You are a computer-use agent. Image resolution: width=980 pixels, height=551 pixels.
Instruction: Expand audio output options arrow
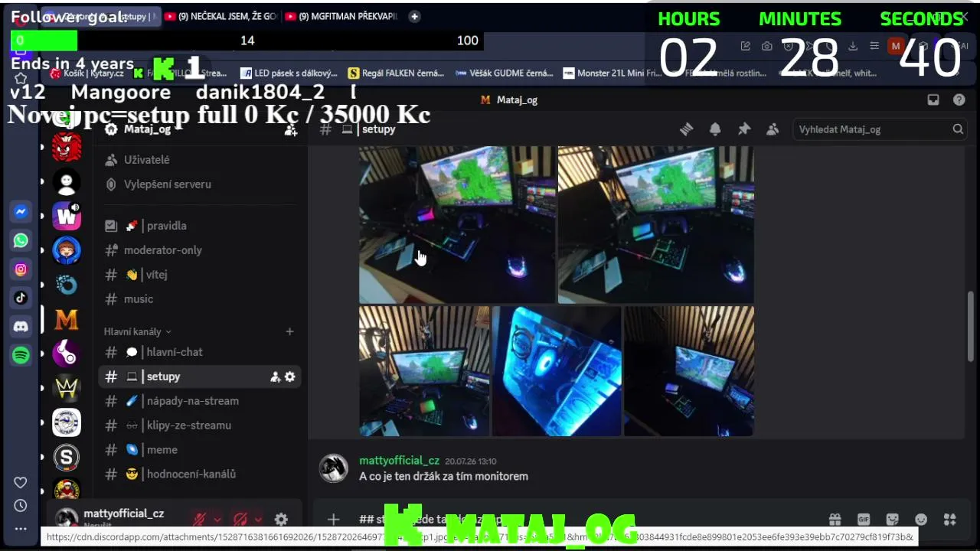coord(258,520)
